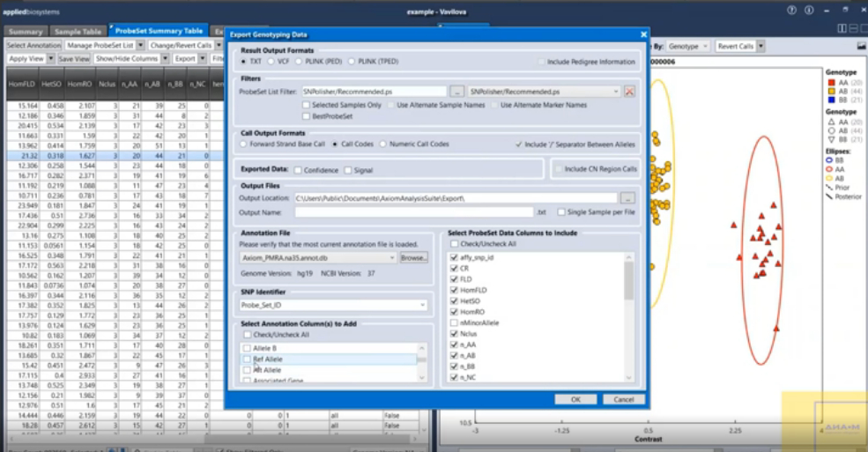Viewport: 868px width, 452px height.
Task: Enable the Confidence exported data checkbox
Action: [299, 169]
